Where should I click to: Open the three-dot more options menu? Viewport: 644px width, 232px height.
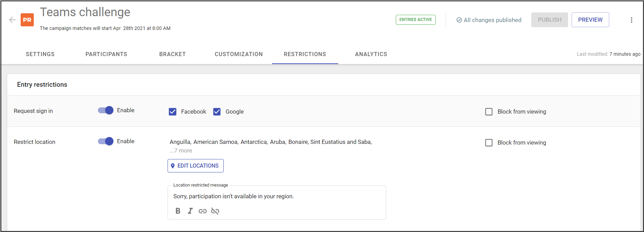[x=631, y=20]
